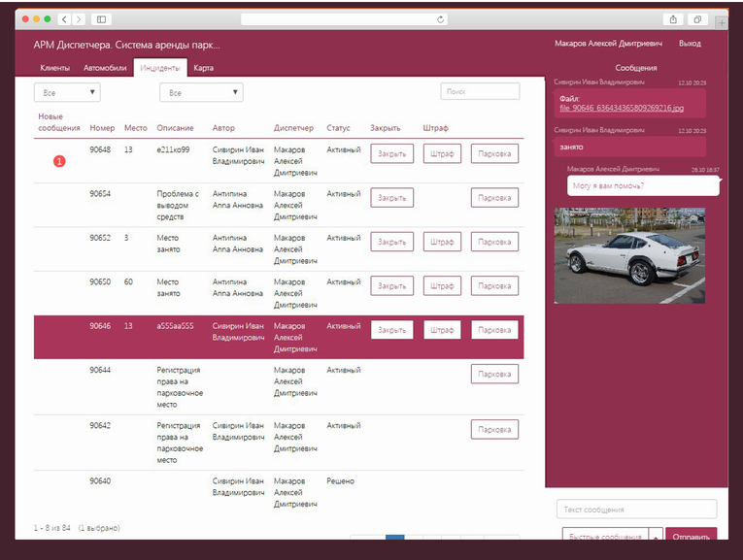Screen dimensions: 743x560
Task: Open the Автомобили tab
Action: coord(105,68)
